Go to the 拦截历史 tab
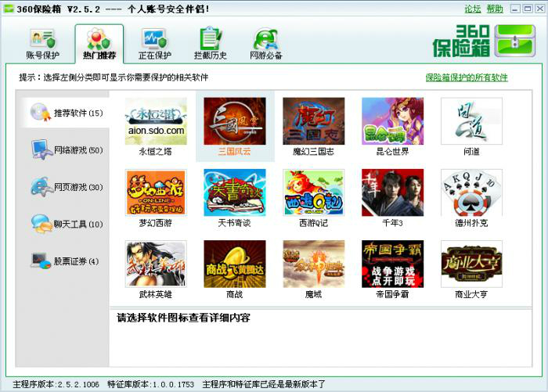This screenshot has height=392, width=548. point(211,45)
